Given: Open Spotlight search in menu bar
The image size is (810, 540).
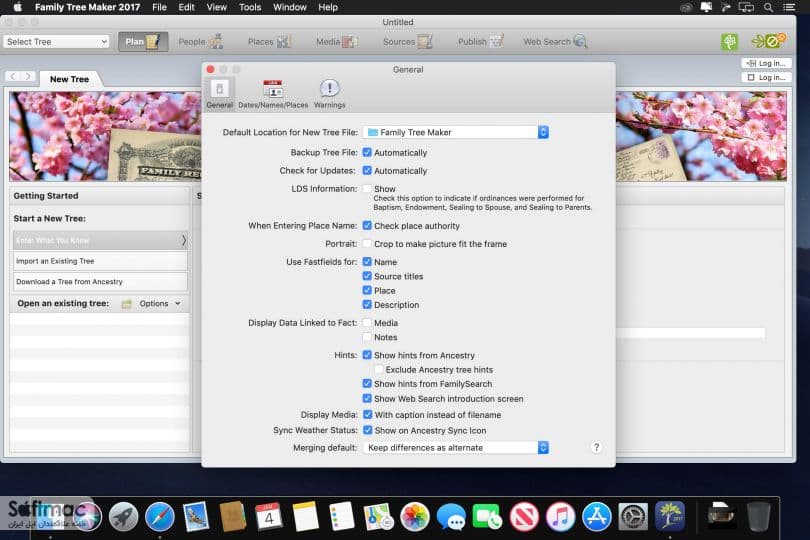Looking at the screenshot, I should point(769,7).
